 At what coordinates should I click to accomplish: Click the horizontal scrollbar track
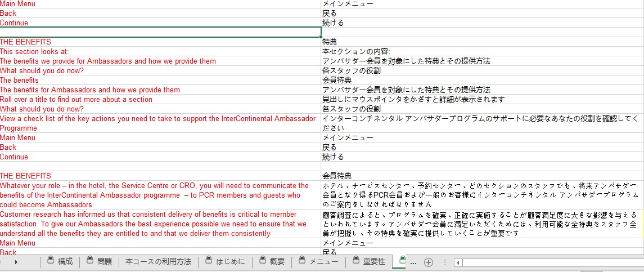(x=552, y=262)
